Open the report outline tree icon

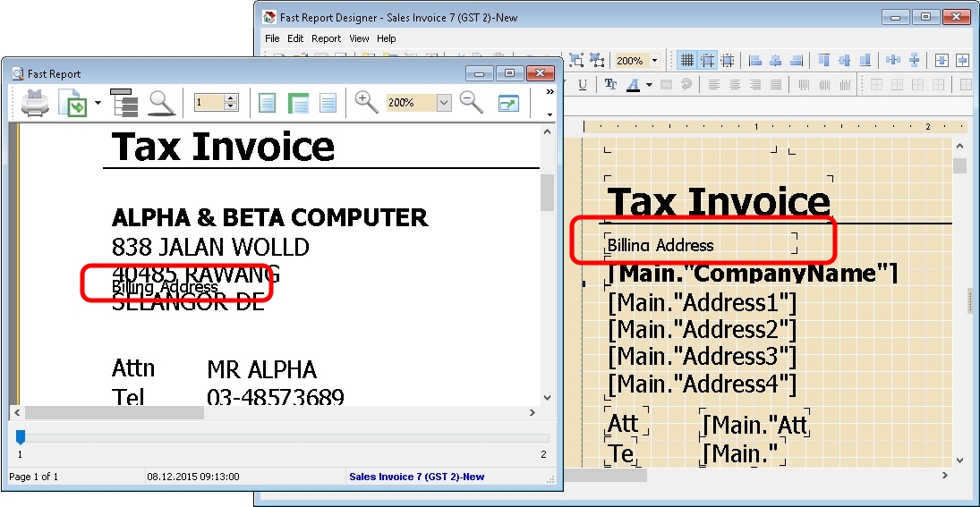pyautogui.click(x=129, y=103)
